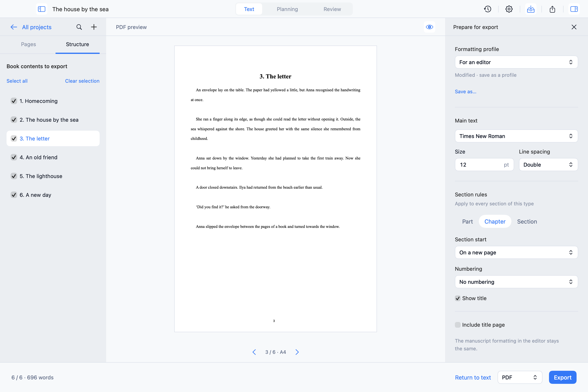The width and height of the screenshot is (588, 392).
Task: Uncheck chapter 5. The lighthouse
Action: click(x=14, y=176)
